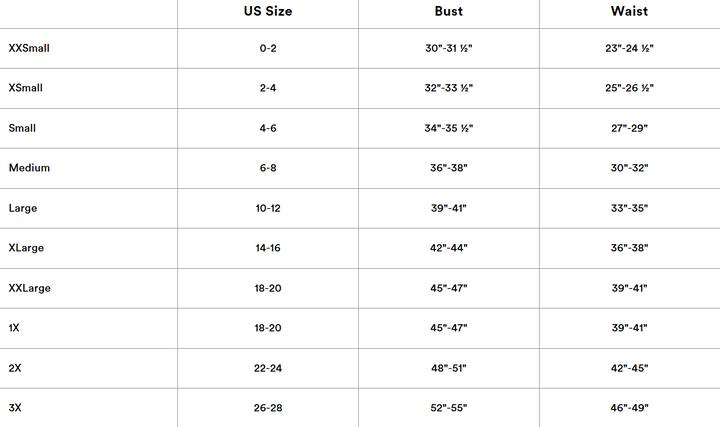The width and height of the screenshot is (720, 427).
Task: Select the 3X row label
Action: tap(15, 408)
